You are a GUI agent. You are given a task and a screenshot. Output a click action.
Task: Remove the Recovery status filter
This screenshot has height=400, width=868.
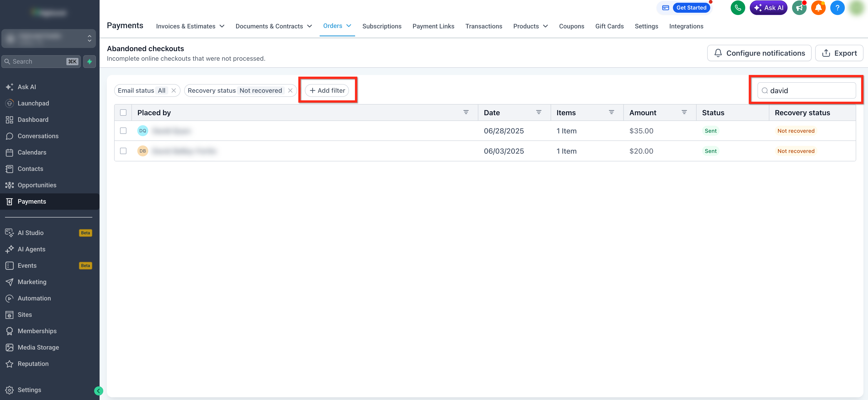290,91
